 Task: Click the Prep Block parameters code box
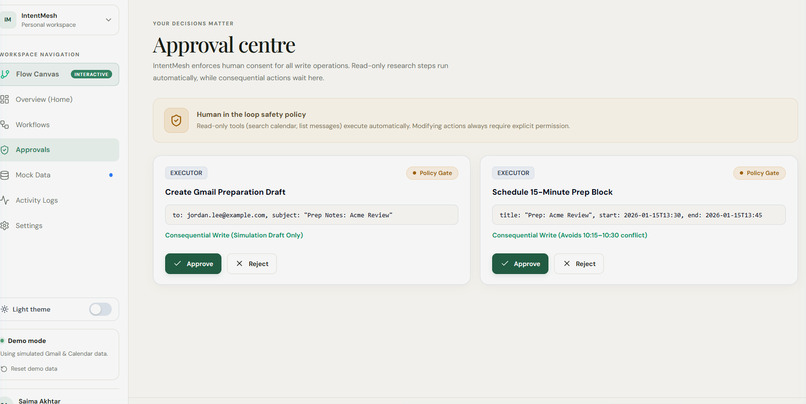(638, 215)
